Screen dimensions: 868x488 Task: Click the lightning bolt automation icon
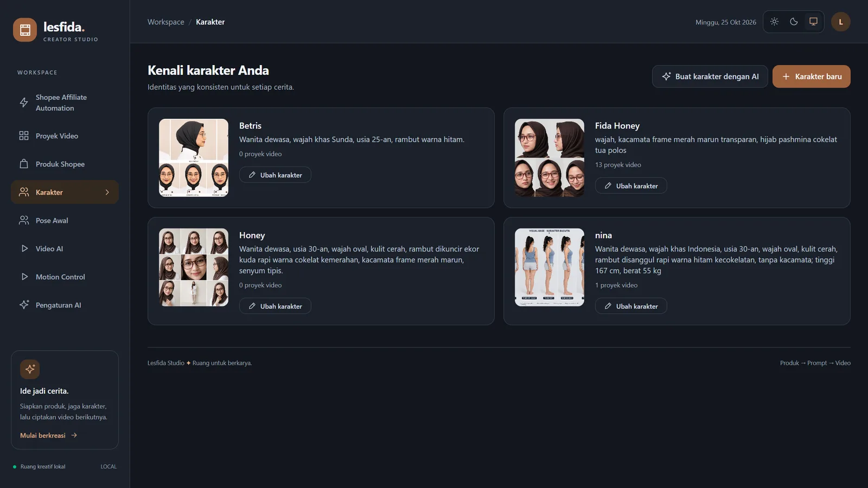click(x=24, y=102)
